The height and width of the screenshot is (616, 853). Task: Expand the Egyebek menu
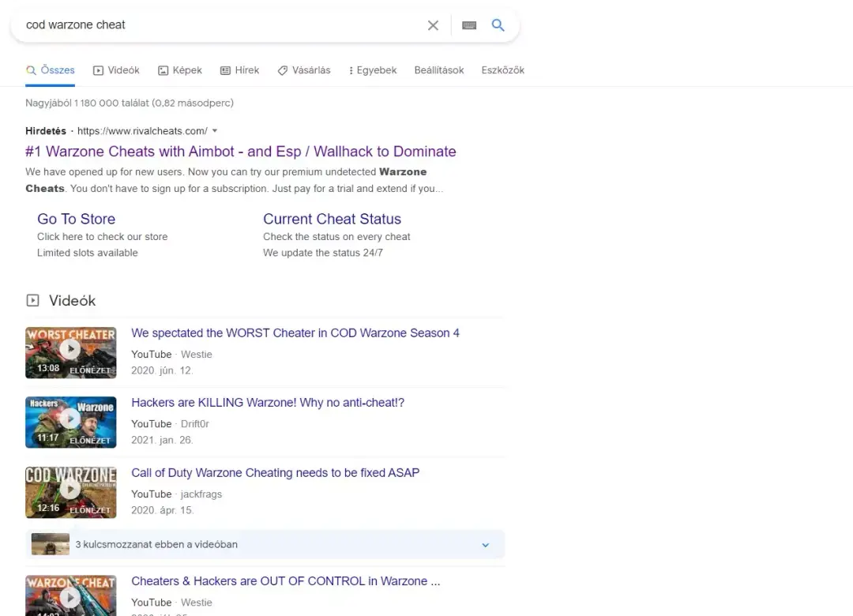[373, 70]
